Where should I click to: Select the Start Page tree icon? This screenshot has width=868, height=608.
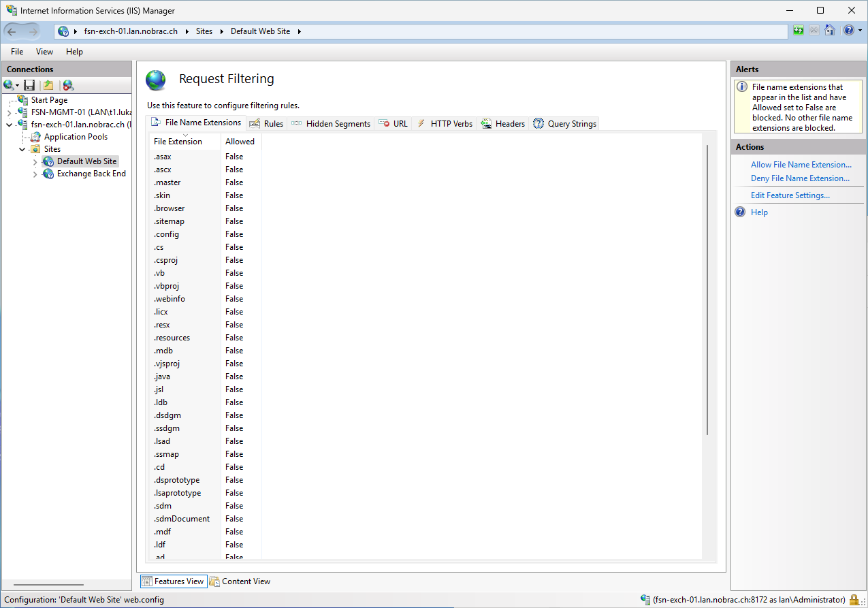click(23, 100)
